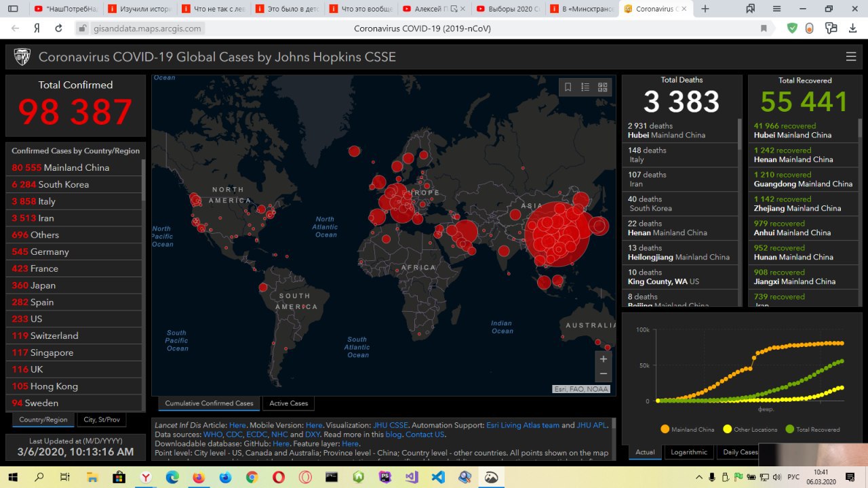Zoom out on the map
Image resolution: width=868 pixels, height=488 pixels.
[x=603, y=374]
